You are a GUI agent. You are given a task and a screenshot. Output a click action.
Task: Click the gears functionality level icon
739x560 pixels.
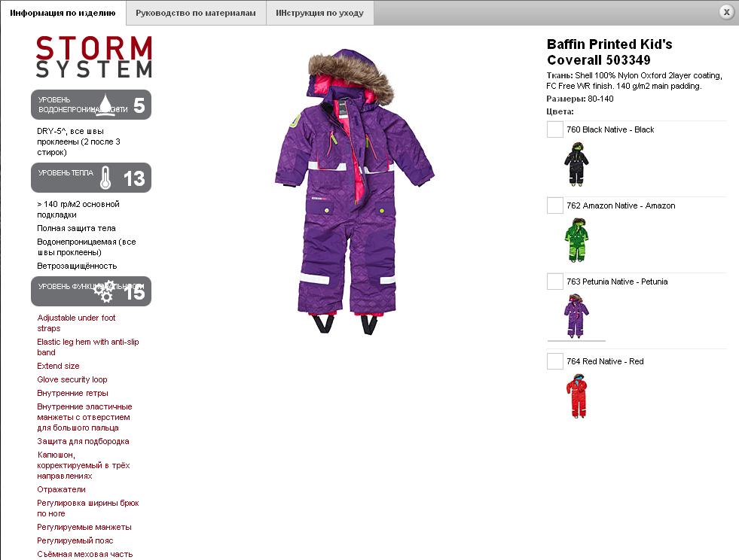105,291
